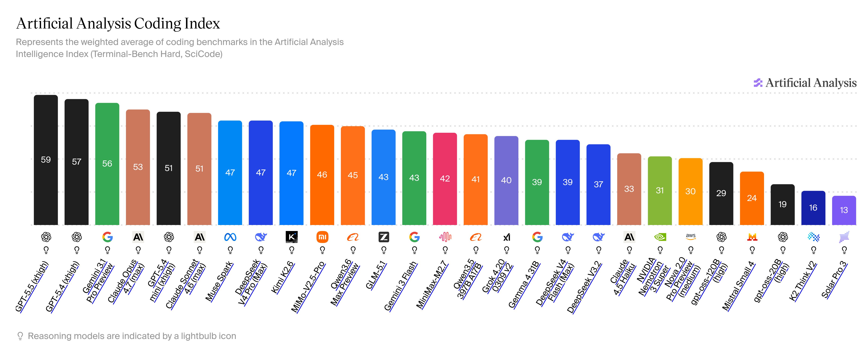The image size is (868, 354).
Task: Click the Xiaomi logo for MiMo-V2.5-Pro
Action: [322, 237]
